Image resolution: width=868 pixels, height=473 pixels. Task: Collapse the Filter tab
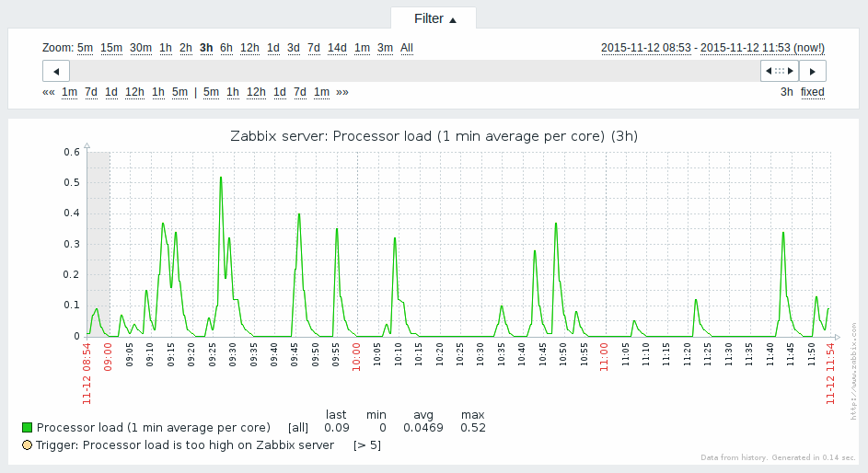click(434, 18)
